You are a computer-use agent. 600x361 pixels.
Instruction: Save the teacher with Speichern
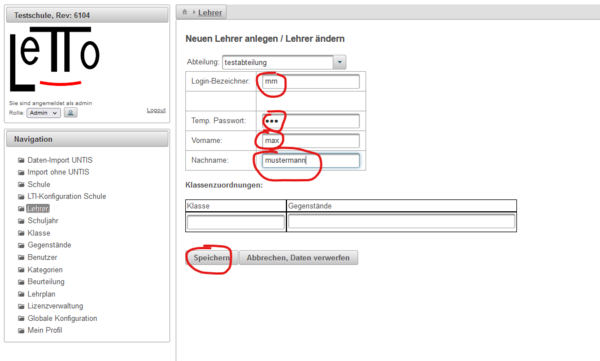pos(212,258)
